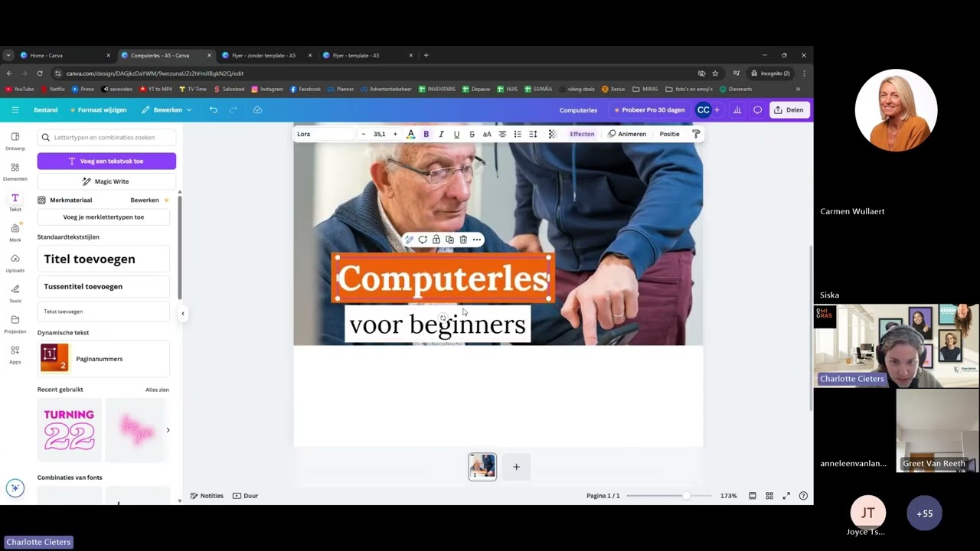
Task: Open grid view of pages
Action: [x=769, y=496]
